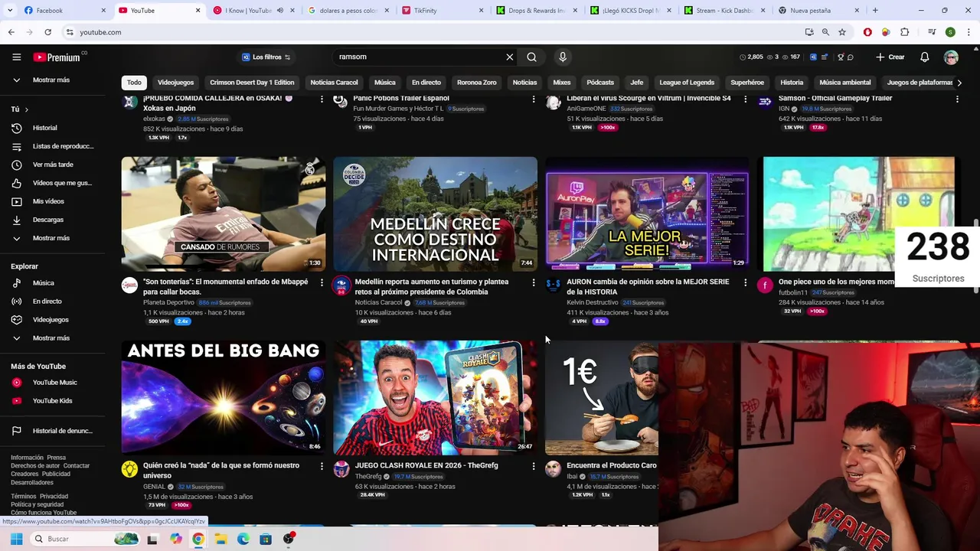
Task: Open options menu for the Clash Royale video
Action: tap(534, 466)
